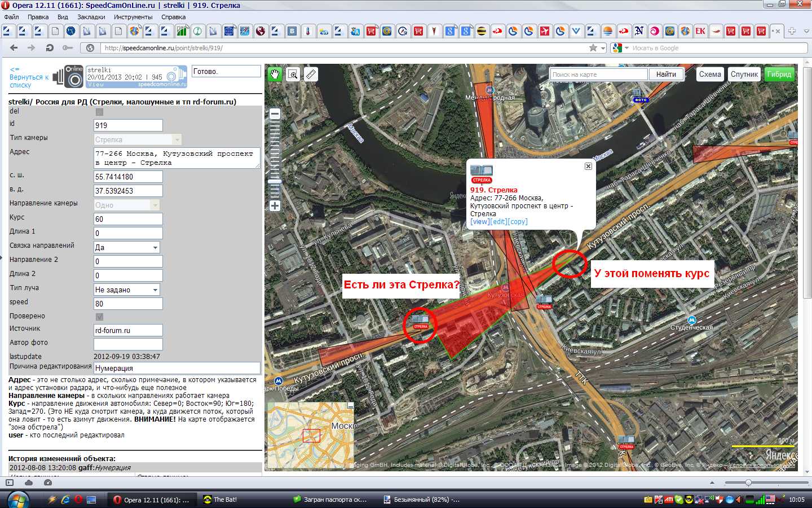This screenshot has height=508, width=812.
Task: Switch map to Спутник view
Action: [744, 74]
